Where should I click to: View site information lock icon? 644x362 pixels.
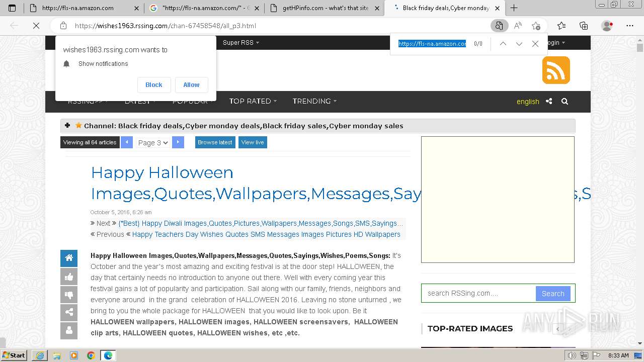[63, 26]
